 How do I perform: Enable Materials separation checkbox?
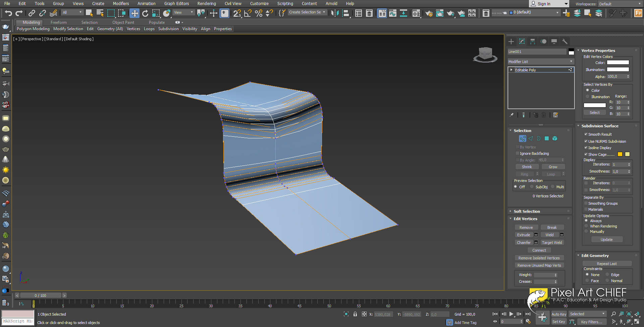coord(586,209)
